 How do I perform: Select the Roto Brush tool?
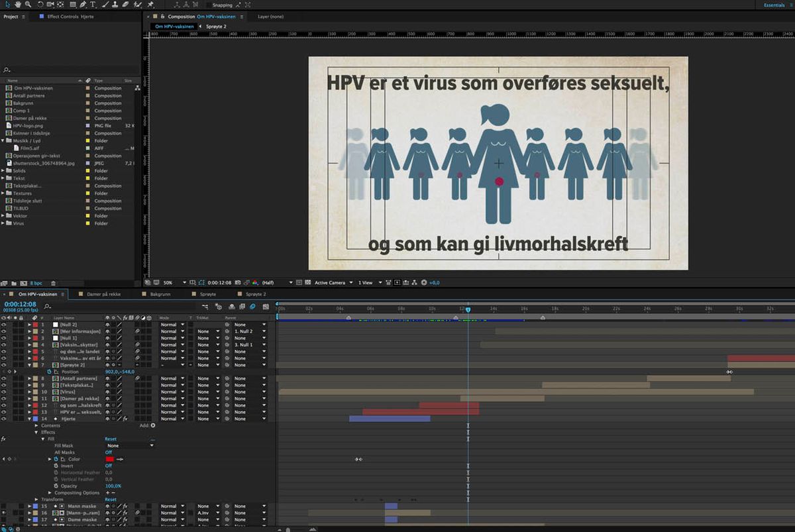click(x=138, y=5)
